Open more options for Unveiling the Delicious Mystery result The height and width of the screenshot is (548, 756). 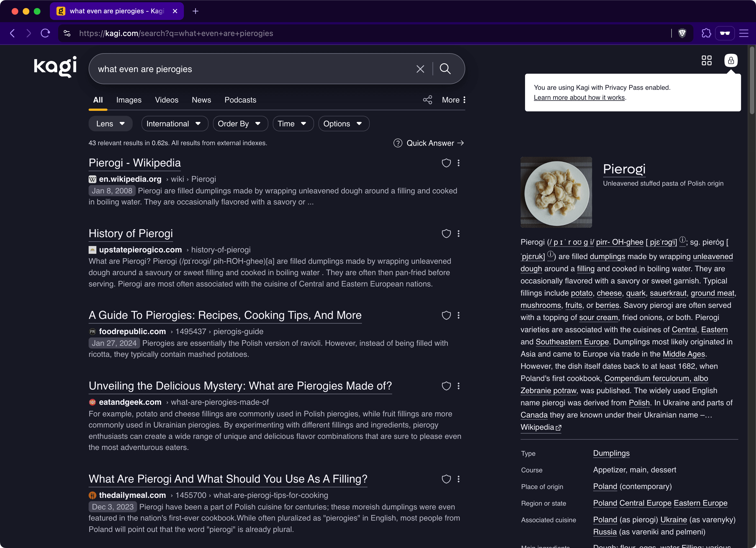pyautogui.click(x=459, y=386)
